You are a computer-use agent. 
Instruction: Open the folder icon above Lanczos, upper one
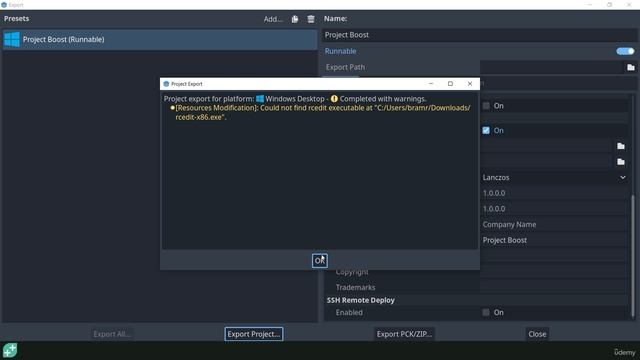pyautogui.click(x=621, y=146)
